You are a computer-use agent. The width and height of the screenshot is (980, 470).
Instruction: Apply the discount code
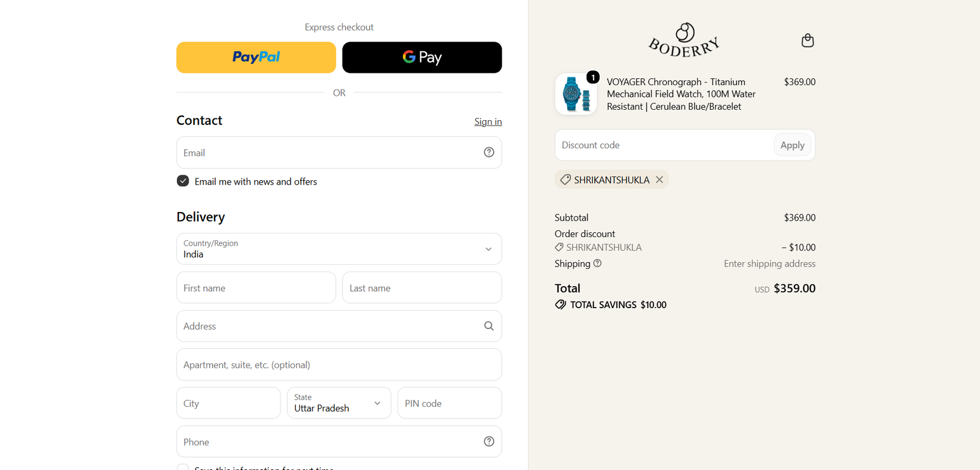(793, 145)
